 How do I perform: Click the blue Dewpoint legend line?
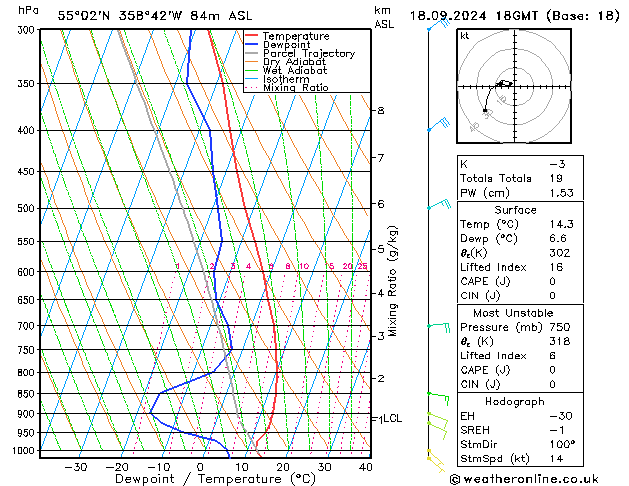click(252, 45)
